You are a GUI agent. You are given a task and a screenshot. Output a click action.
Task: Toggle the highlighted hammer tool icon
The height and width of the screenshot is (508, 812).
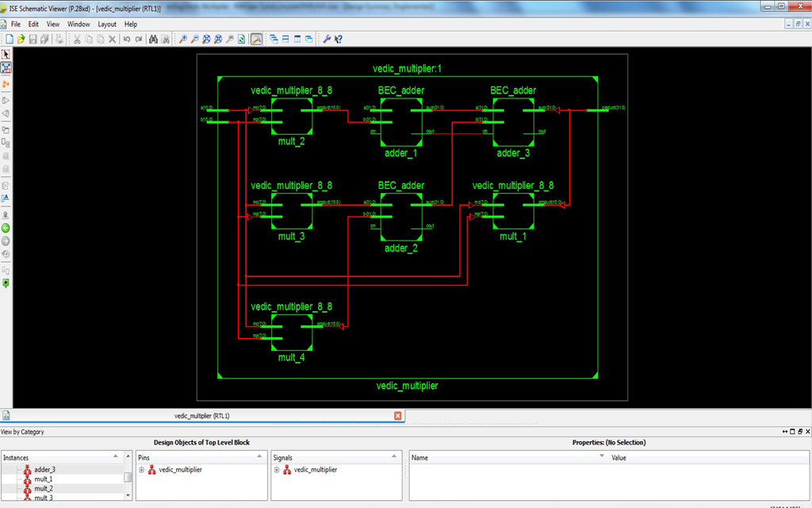256,39
